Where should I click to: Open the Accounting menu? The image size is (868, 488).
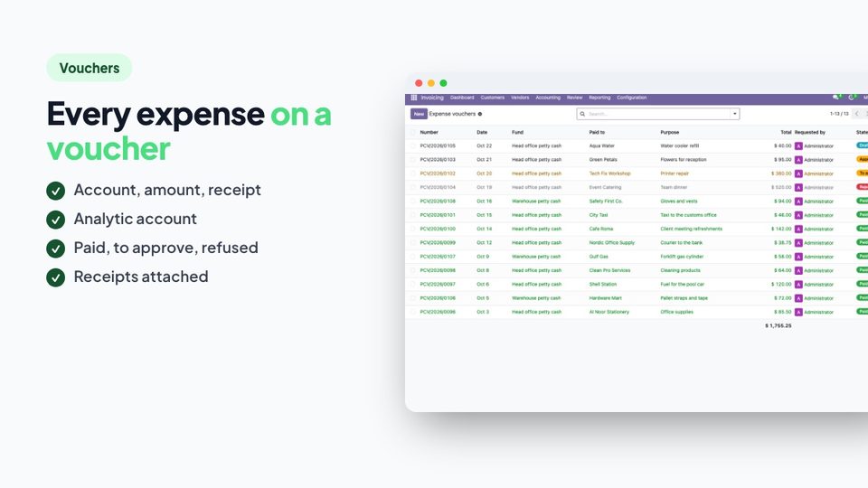tap(548, 98)
